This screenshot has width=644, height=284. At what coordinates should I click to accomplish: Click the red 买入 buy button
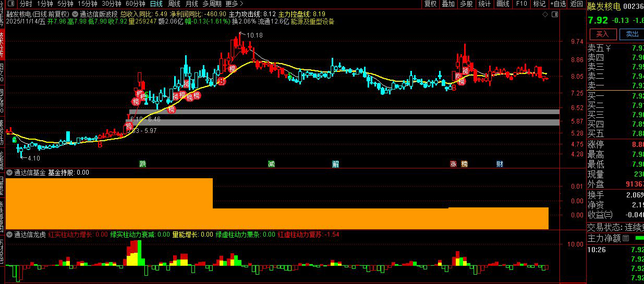602,34
